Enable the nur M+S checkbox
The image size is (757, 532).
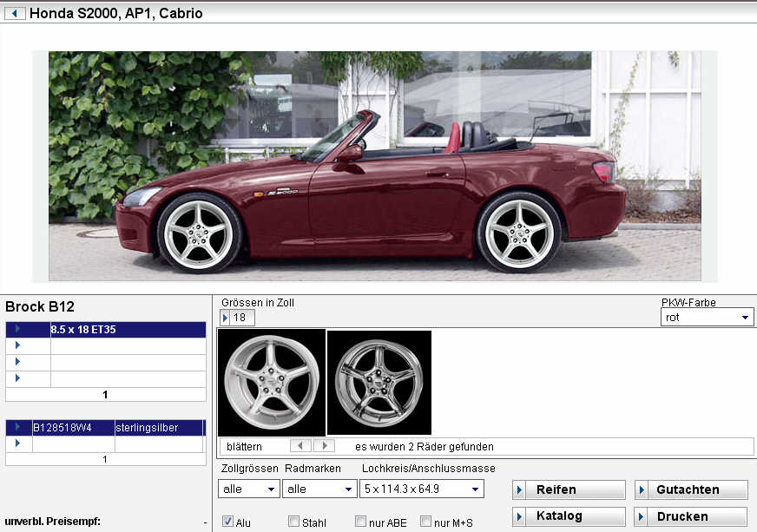(x=425, y=522)
